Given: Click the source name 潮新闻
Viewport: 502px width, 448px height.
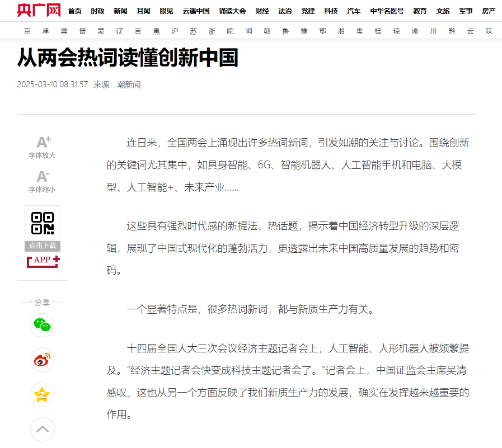Looking at the screenshot, I should tap(129, 84).
